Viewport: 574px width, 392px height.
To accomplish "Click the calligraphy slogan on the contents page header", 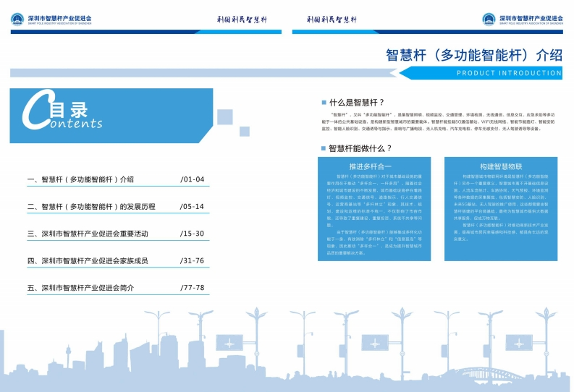I will 242,20.
